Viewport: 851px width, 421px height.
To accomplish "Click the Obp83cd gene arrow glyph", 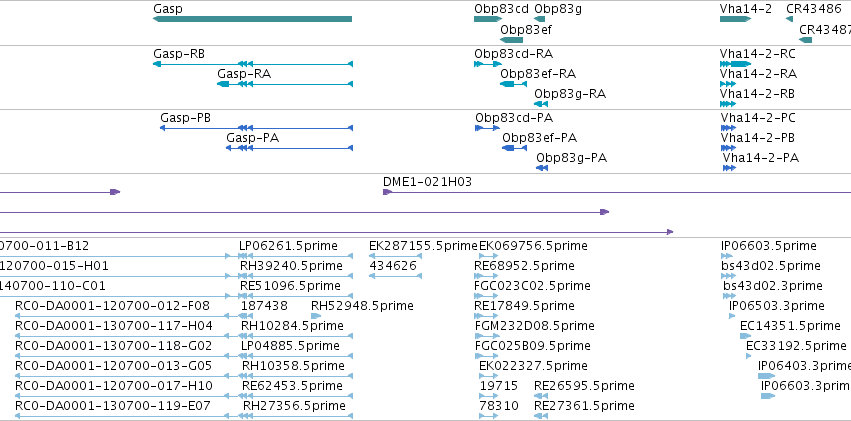I will click(x=488, y=19).
